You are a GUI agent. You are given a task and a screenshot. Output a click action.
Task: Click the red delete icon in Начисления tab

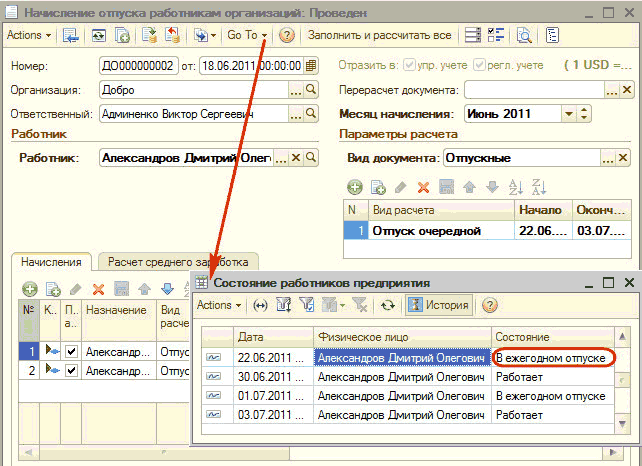tap(98, 289)
